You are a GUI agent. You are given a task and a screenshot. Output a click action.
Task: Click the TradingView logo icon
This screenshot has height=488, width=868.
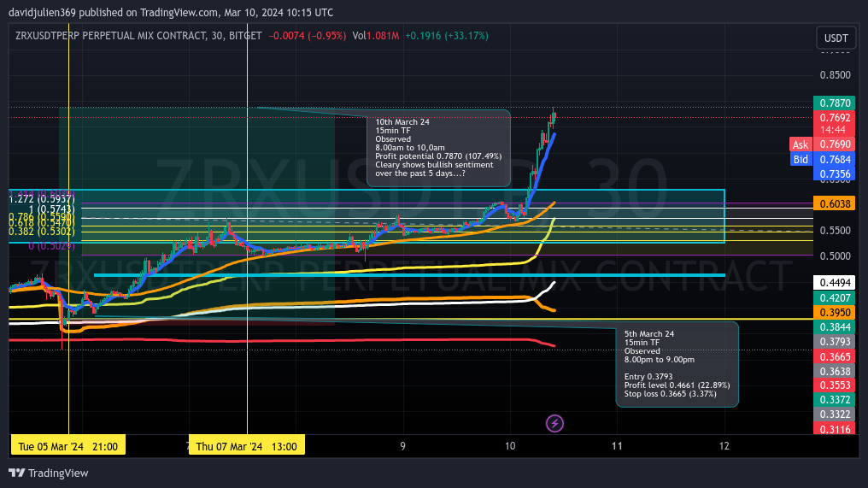tap(16, 473)
